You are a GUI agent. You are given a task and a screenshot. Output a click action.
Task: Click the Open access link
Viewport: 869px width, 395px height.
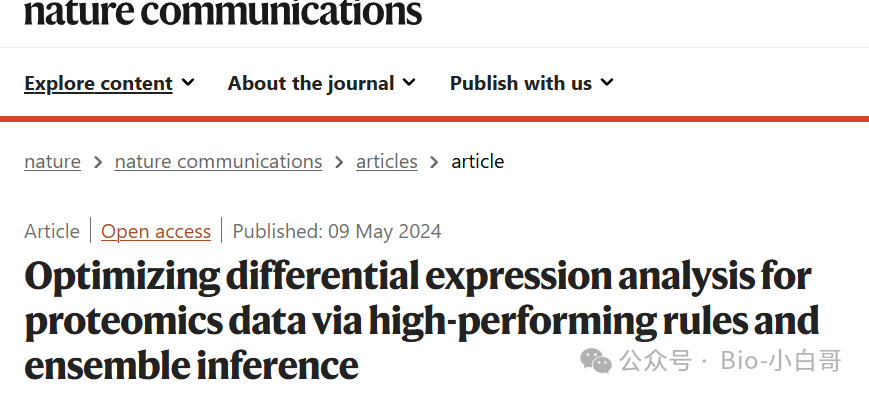[x=156, y=231]
